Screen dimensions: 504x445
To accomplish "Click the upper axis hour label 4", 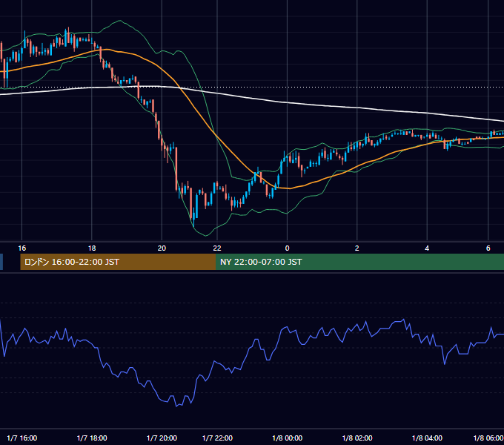I will (x=427, y=248).
